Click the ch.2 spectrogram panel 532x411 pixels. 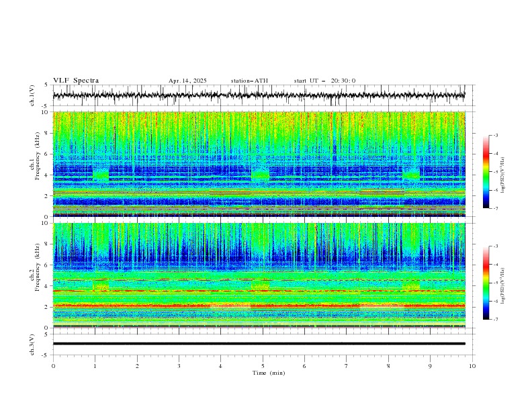(259, 275)
